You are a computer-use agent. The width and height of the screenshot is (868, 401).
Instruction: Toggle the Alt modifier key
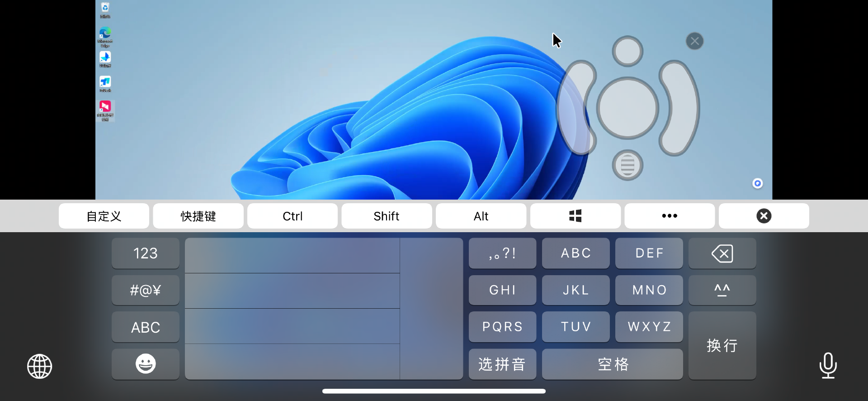(481, 216)
